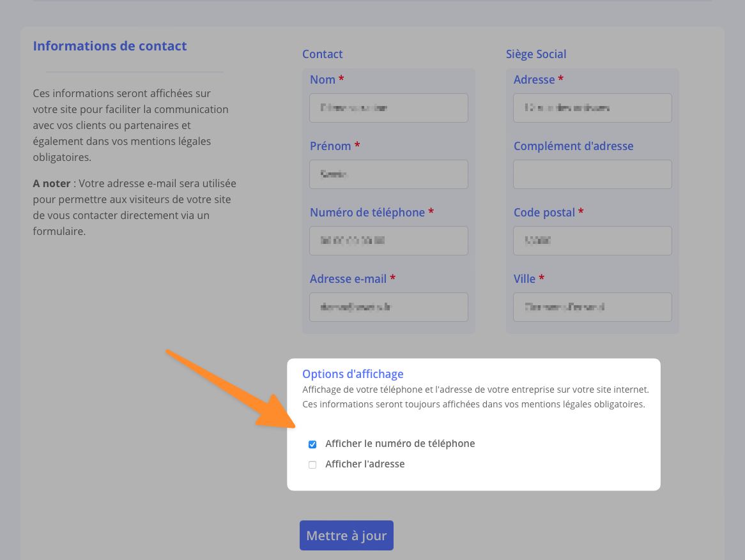Focus the Code postal input field
Image resolution: width=745 pixels, height=560 pixels.
[592, 241]
